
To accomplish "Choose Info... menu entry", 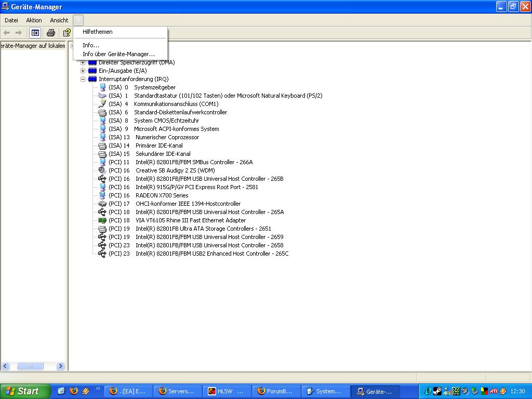I will [121, 45].
